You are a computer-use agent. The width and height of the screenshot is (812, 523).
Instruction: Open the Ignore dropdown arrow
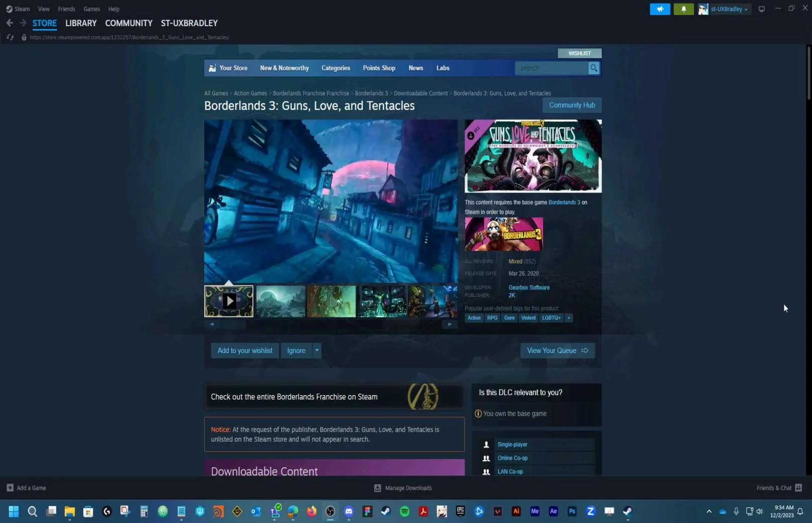(x=317, y=351)
